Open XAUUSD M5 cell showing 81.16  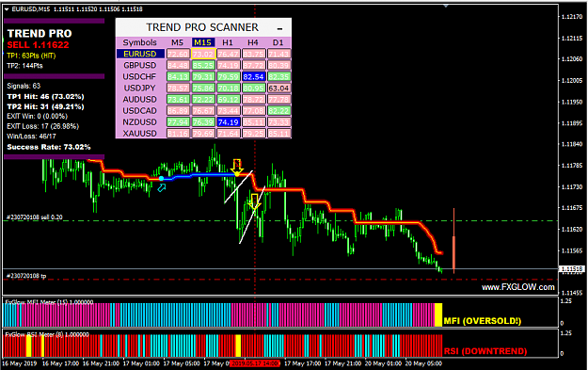[x=178, y=133]
